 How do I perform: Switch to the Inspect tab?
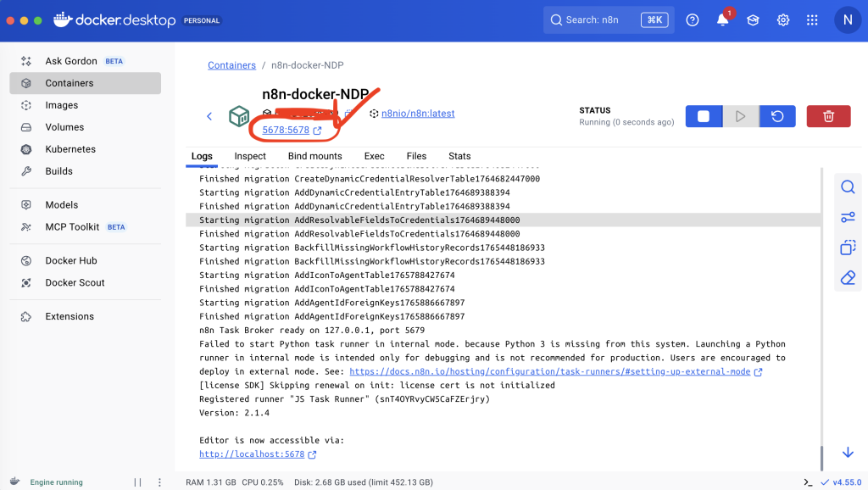[x=250, y=156]
